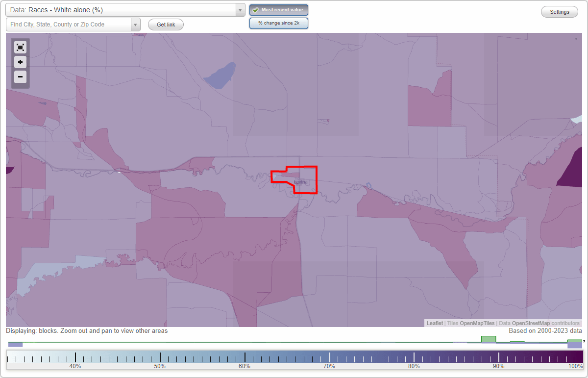
Task: Open 'Races - White alone (%)' selector
Action: (x=122, y=9)
